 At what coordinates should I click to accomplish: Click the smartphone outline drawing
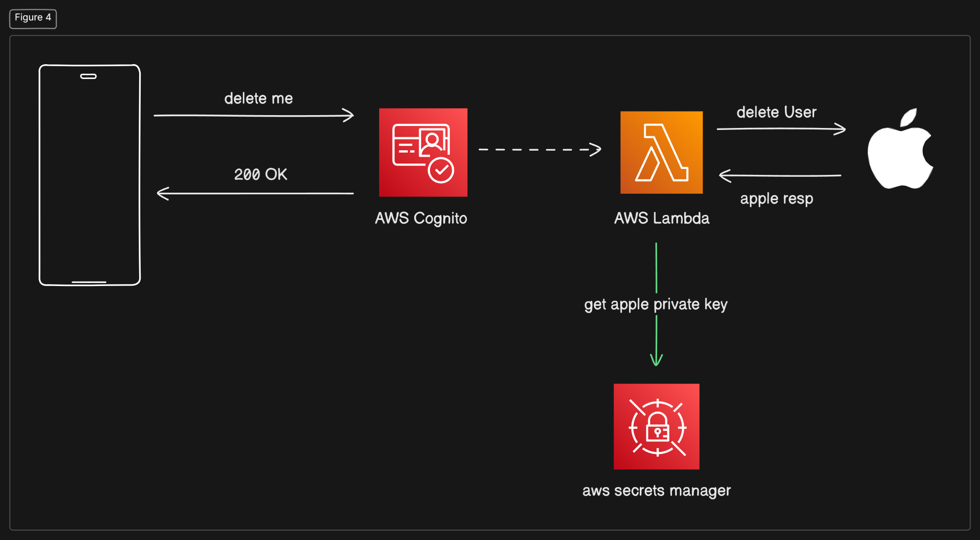[90, 175]
